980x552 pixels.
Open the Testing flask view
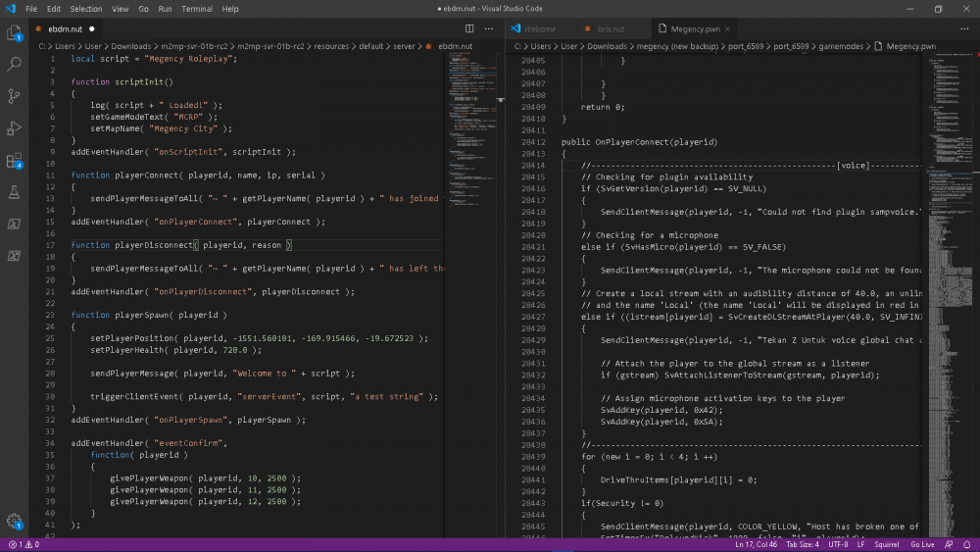[x=14, y=192]
